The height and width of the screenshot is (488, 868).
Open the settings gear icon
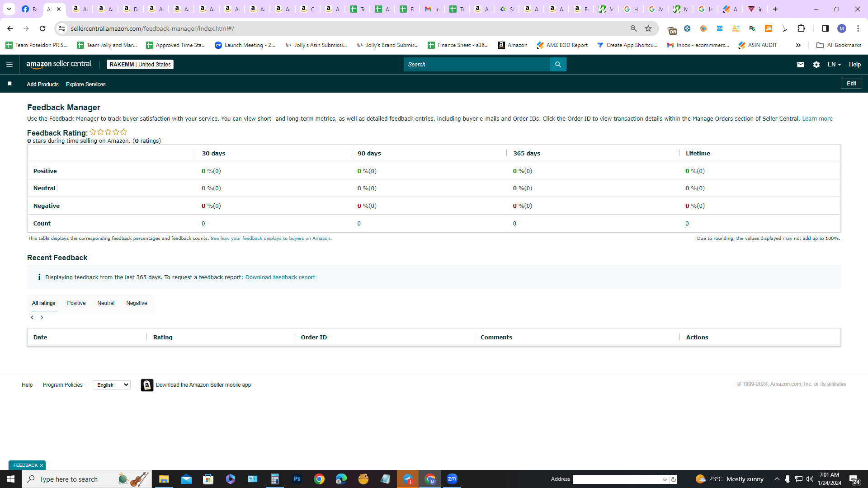tap(816, 65)
